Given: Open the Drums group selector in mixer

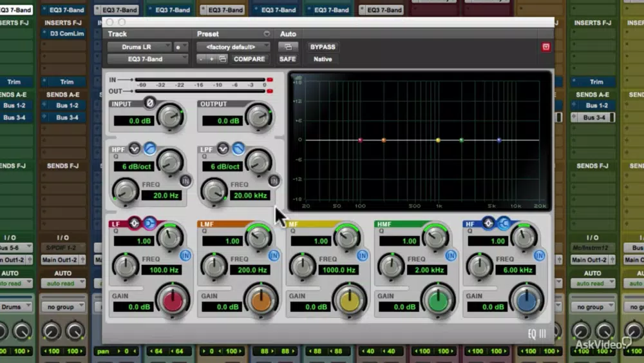Looking at the screenshot, I should click(15, 307).
